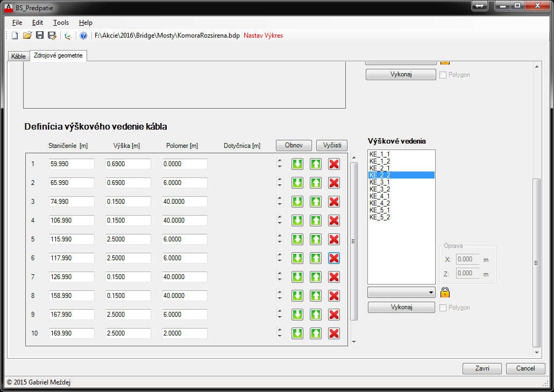Enable the Polygon checkbox under Výškové vedenia
The height and width of the screenshot is (392, 554).
[443, 308]
